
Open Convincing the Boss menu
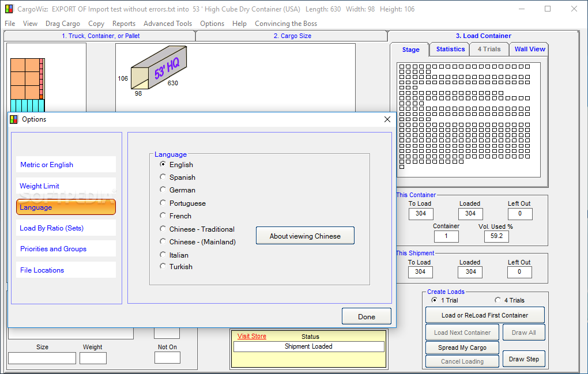286,24
